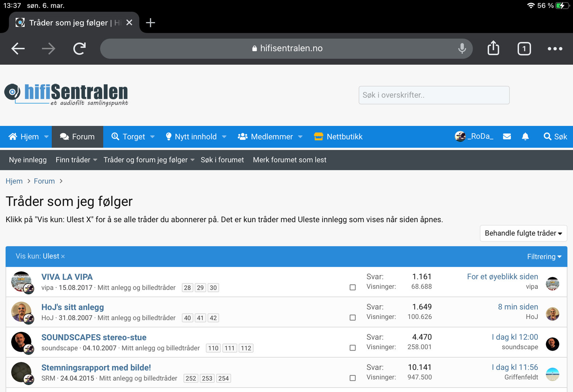573x392 pixels.
Task: Select checkbox for VIVA LA VIPA thread
Action: [352, 287]
